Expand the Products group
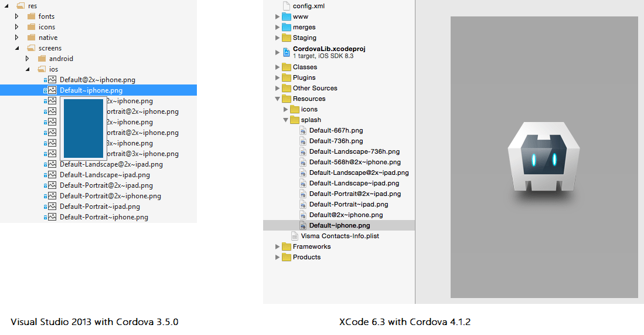This screenshot has width=644, height=335. [x=277, y=258]
